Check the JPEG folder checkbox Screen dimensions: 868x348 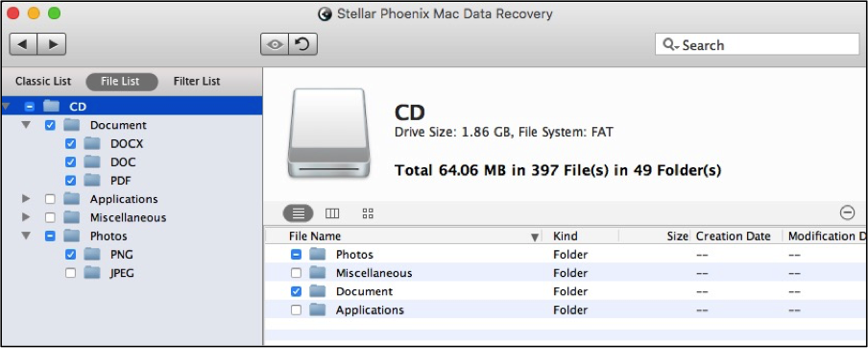tap(70, 273)
